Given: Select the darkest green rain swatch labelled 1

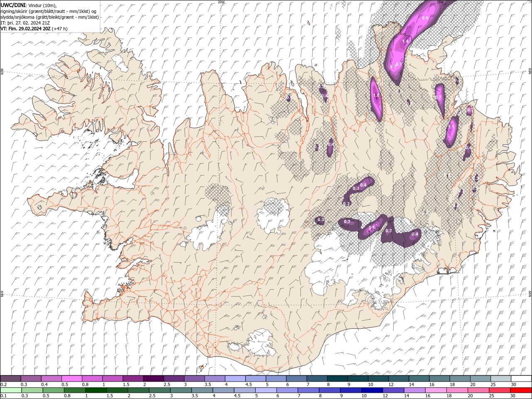Looking at the screenshot, I should [96, 390].
